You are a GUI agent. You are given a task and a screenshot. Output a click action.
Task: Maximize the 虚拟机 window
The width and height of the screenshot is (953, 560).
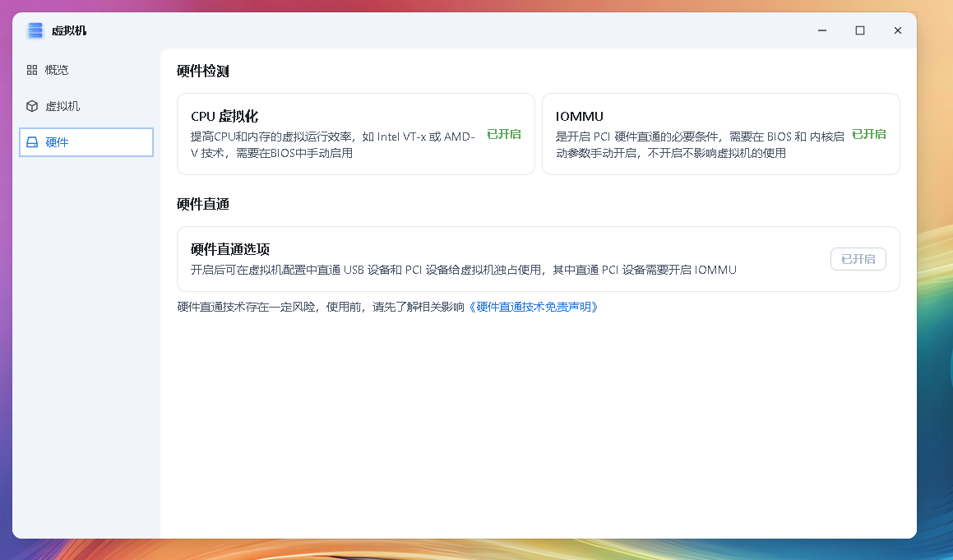[x=859, y=30]
